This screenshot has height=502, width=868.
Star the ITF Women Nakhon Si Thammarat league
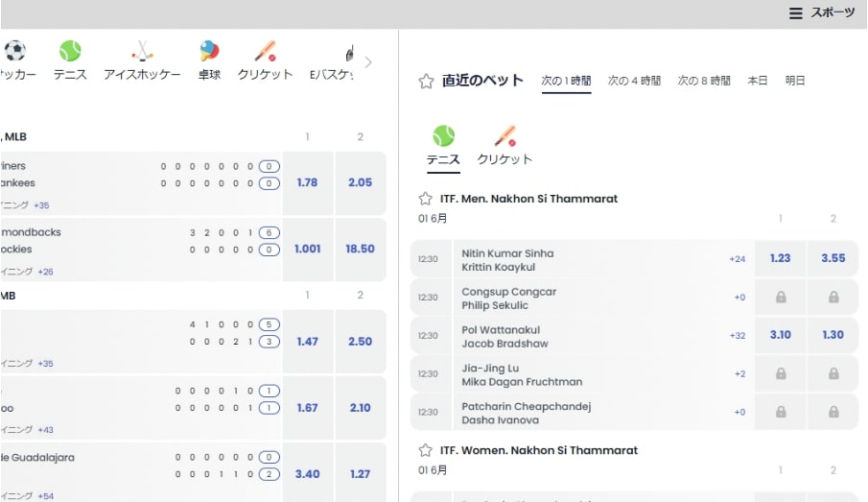(425, 450)
